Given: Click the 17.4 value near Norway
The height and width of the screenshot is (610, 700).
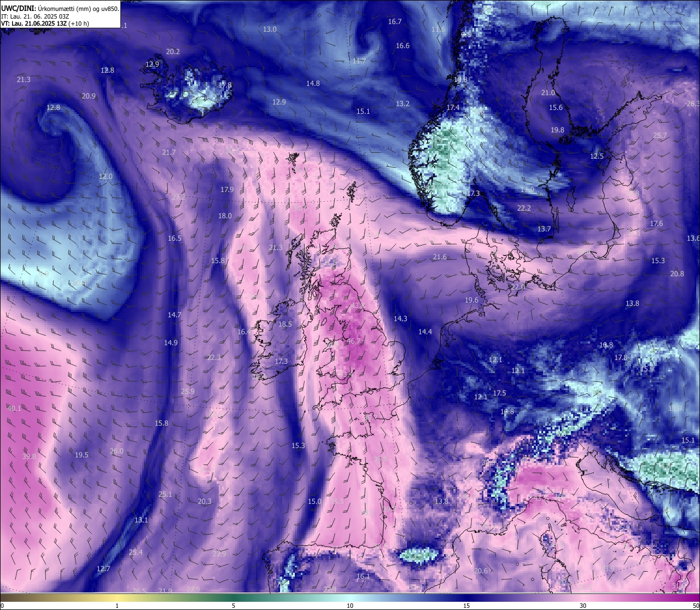Looking at the screenshot, I should (x=453, y=107).
